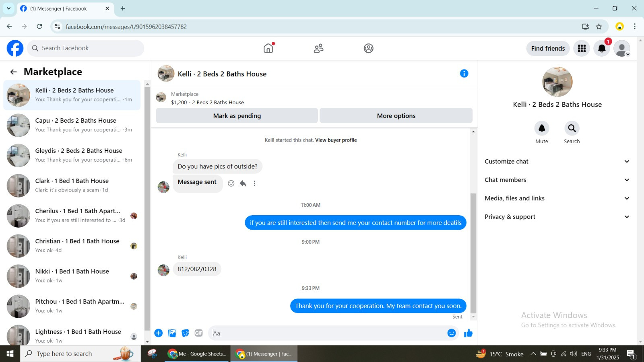Viewport: 644px width, 362px height.
Task: Open View buyer profile link
Action: pyautogui.click(x=336, y=140)
